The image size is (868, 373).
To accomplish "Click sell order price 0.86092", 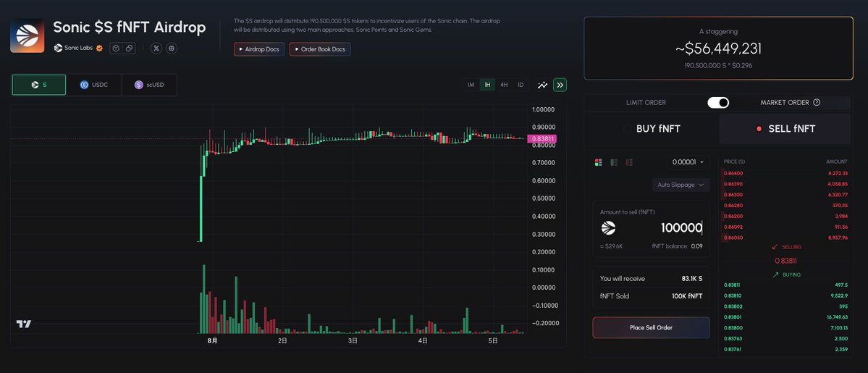I will pyautogui.click(x=733, y=227).
